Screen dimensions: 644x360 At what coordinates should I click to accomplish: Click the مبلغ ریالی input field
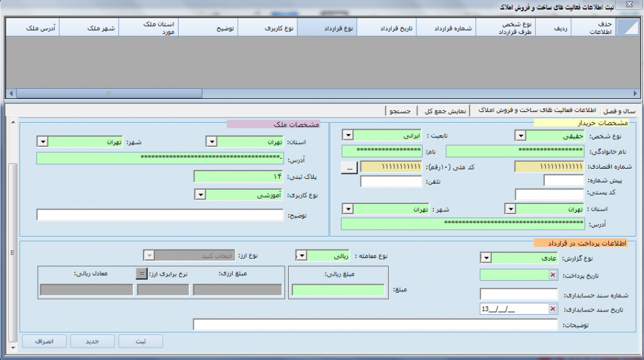[338, 290]
